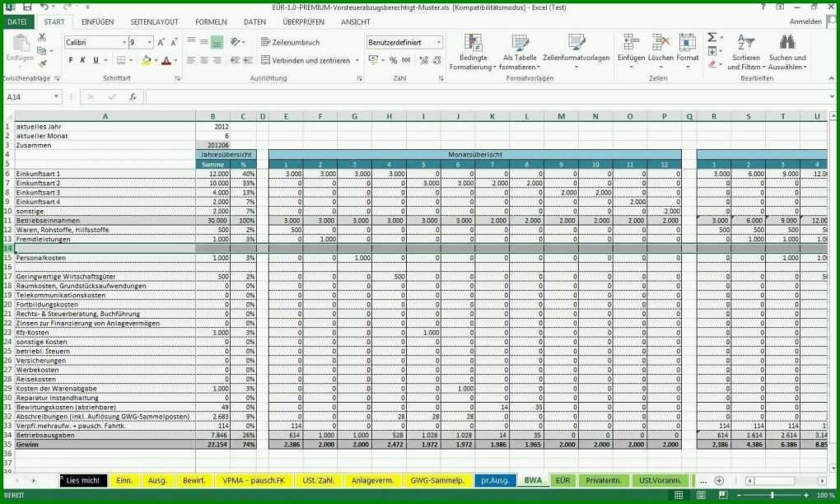The height and width of the screenshot is (504, 840).
Task: Open the Schriftart dialog launcher
Action: (178, 78)
